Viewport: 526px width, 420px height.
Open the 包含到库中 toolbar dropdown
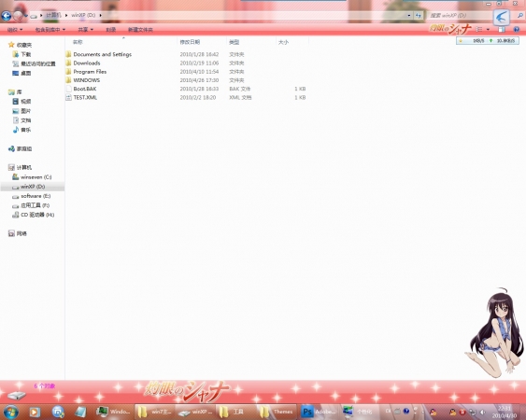50,30
